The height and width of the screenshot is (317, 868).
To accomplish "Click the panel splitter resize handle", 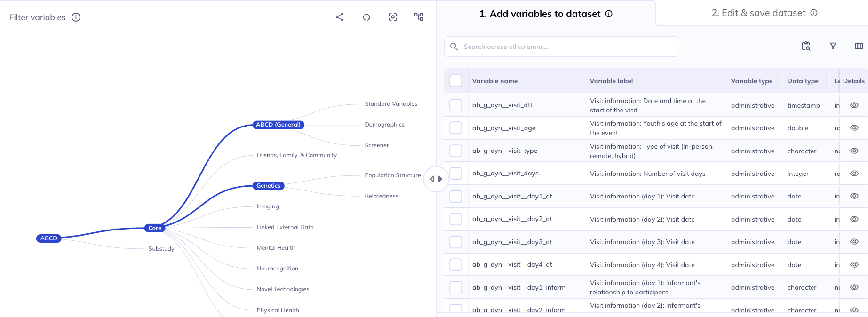I will pyautogui.click(x=436, y=179).
